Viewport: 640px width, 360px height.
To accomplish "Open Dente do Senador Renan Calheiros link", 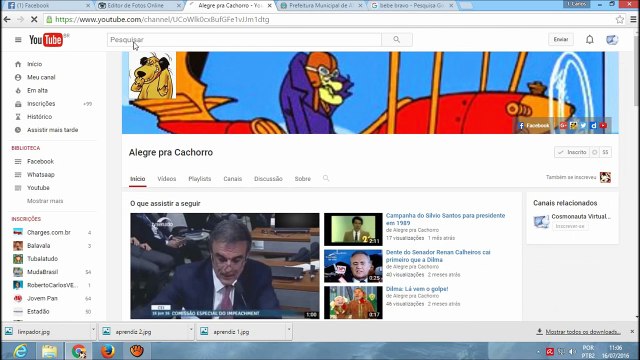I will click(x=438, y=256).
